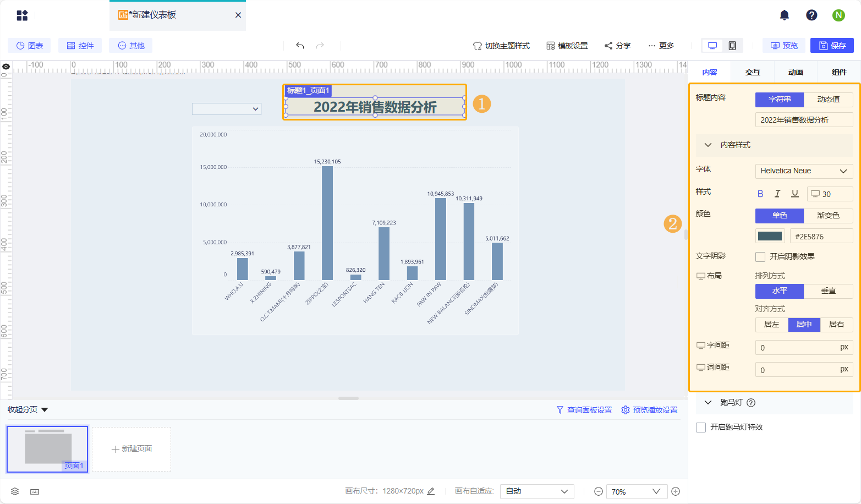The width and height of the screenshot is (861, 504).
Task: Enable 开启跑马灯特效 marquee checkbox
Action: coord(701,428)
